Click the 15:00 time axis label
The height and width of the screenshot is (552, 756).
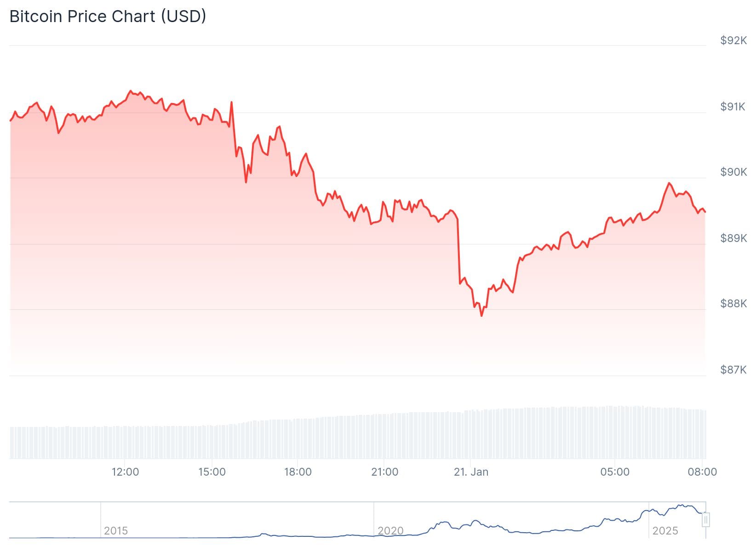point(212,472)
